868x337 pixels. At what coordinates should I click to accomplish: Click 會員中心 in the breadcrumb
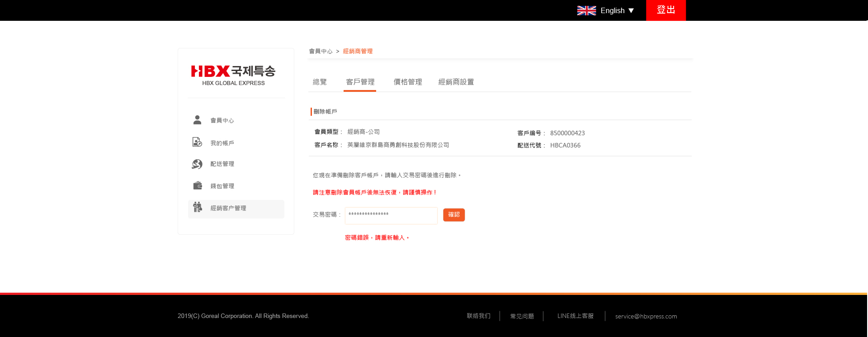point(321,51)
